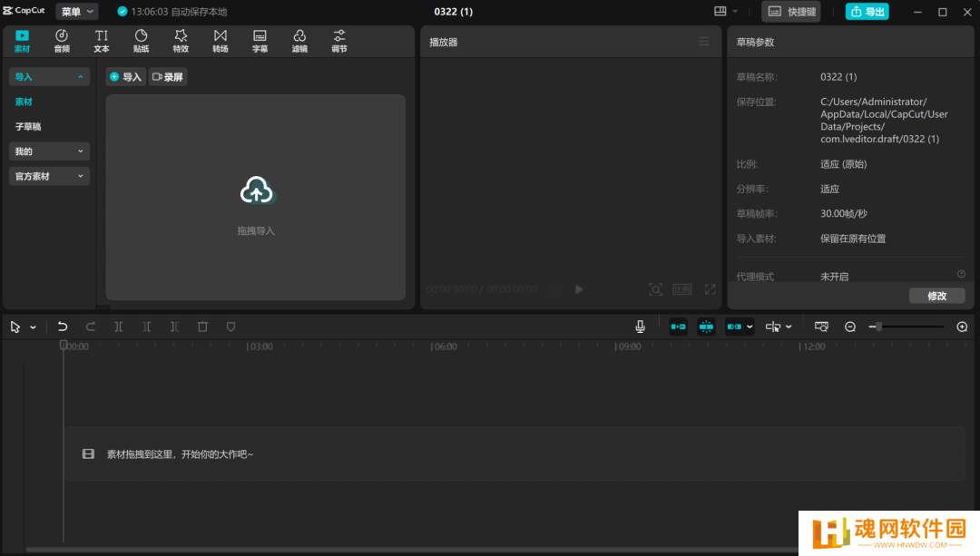The height and width of the screenshot is (556, 980).
Task: Open the 音频 audio tab
Action: click(62, 41)
